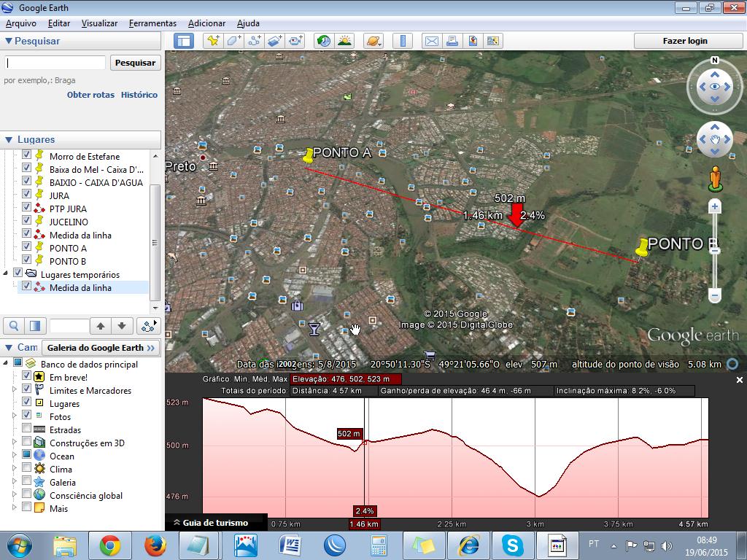The image size is (747, 560).
Task: Enable the Estradas layer checkbox
Action: tap(27, 429)
